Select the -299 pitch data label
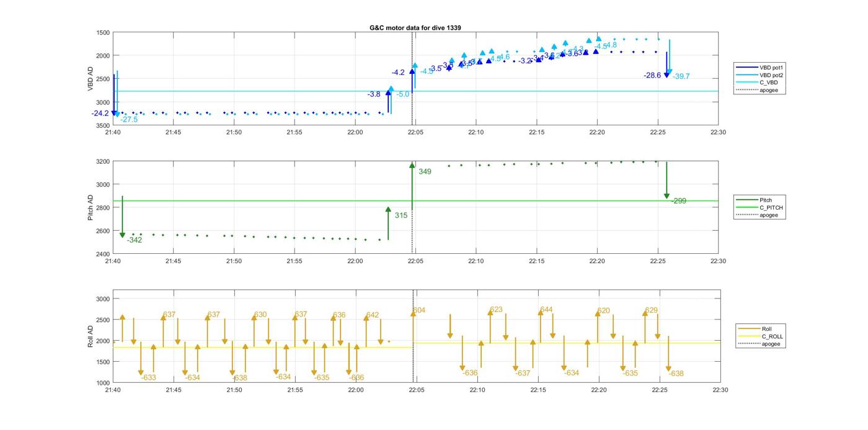868x430 pixels. point(678,201)
